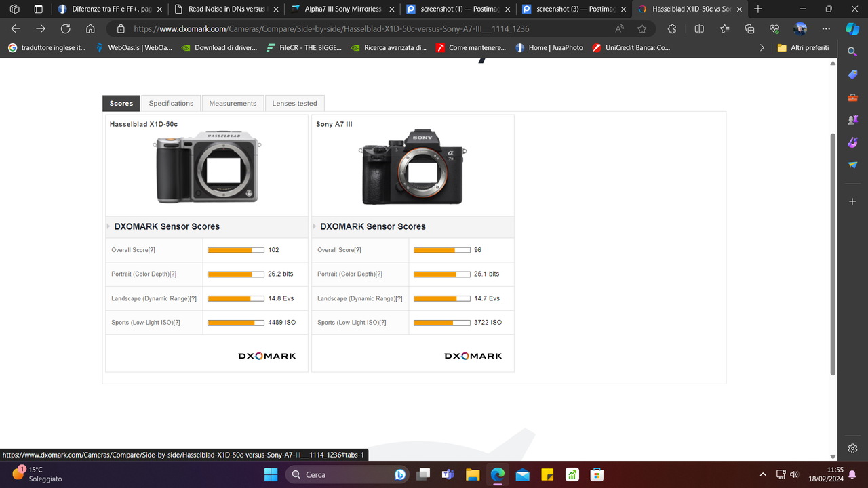Open Copilot in the Edge sidebar

coord(852,28)
